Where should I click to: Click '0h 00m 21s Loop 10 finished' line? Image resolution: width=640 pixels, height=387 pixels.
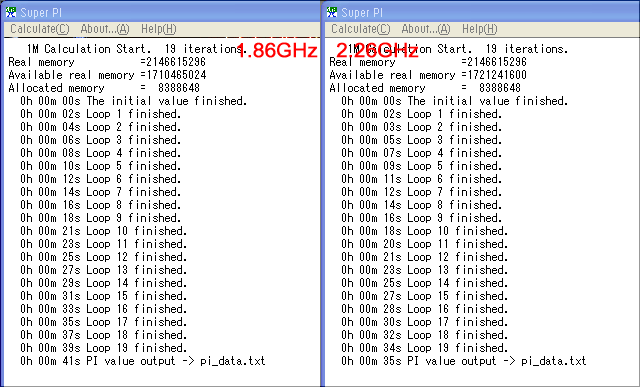point(104,231)
